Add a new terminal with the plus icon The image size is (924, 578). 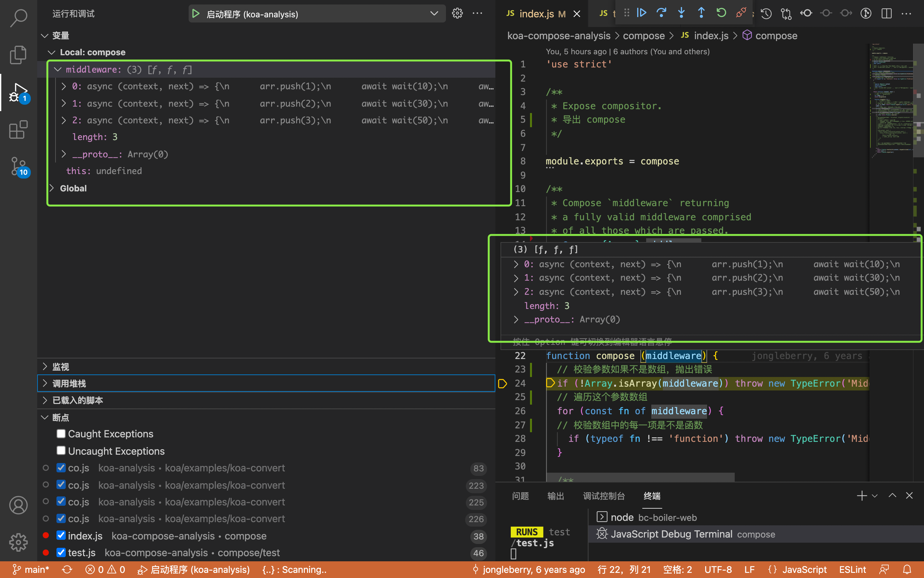(x=861, y=496)
